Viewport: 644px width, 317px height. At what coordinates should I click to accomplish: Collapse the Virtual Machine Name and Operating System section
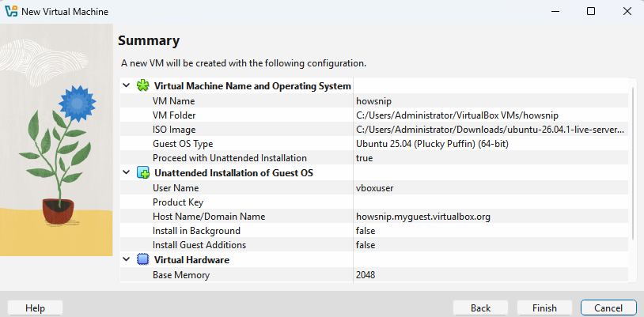coord(127,86)
